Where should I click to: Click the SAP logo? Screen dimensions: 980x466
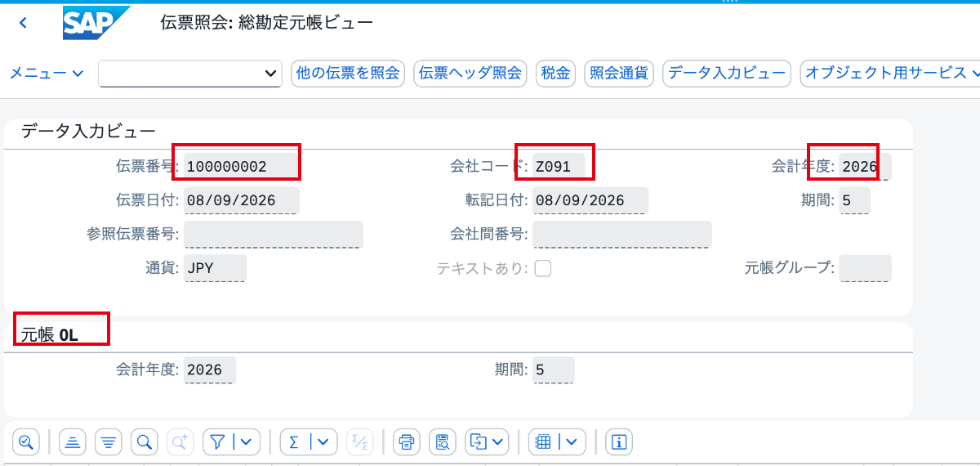[x=96, y=23]
